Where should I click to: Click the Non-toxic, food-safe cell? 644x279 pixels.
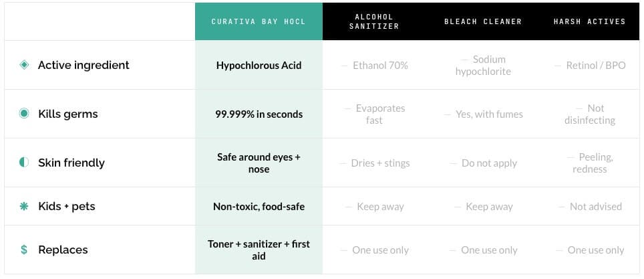259,207
